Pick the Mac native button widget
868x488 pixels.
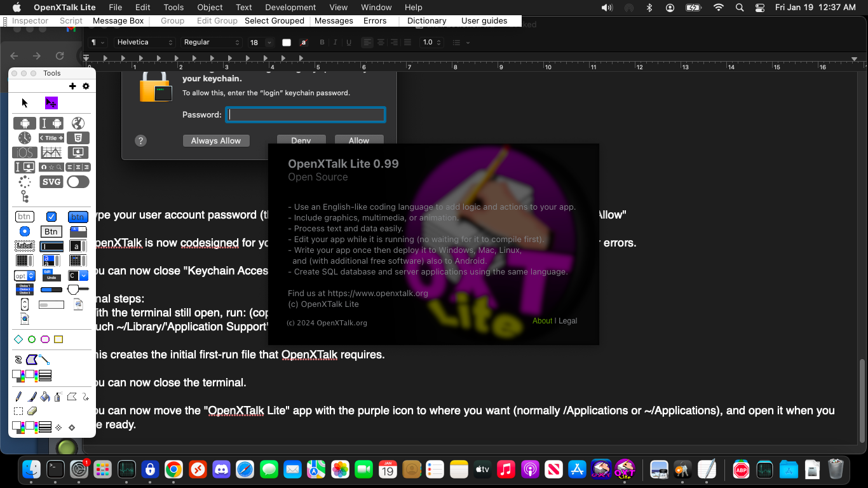pyautogui.click(x=78, y=152)
